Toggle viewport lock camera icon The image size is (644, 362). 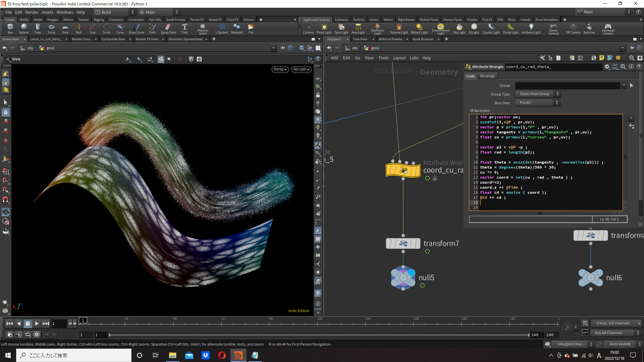(x=318, y=95)
